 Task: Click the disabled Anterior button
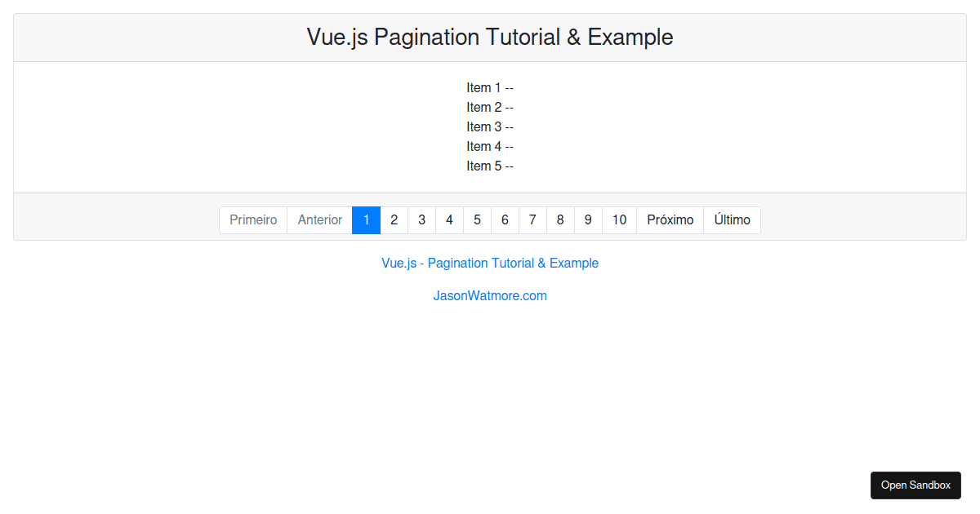point(319,219)
